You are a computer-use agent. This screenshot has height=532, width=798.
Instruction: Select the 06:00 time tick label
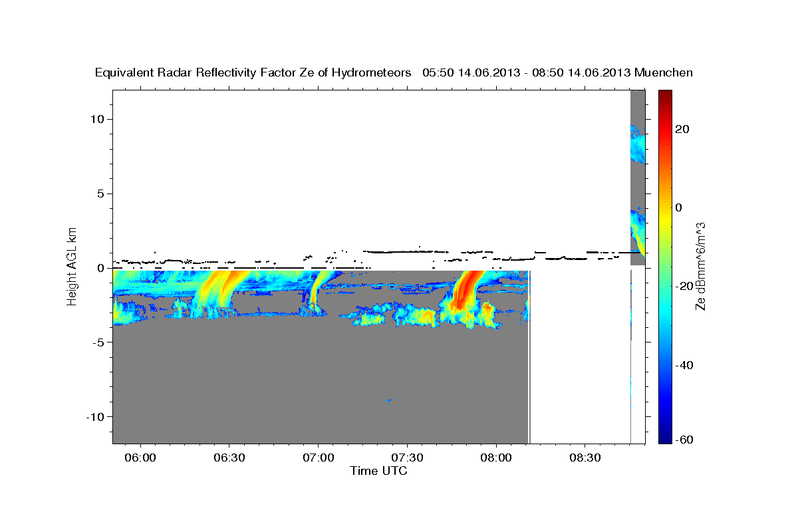pyautogui.click(x=140, y=458)
